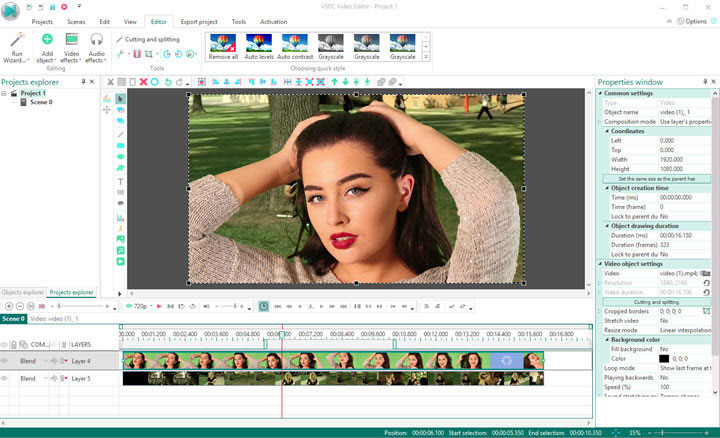This screenshot has height=438, width=720.
Task: Open the Audio effects menu
Action: [x=96, y=47]
